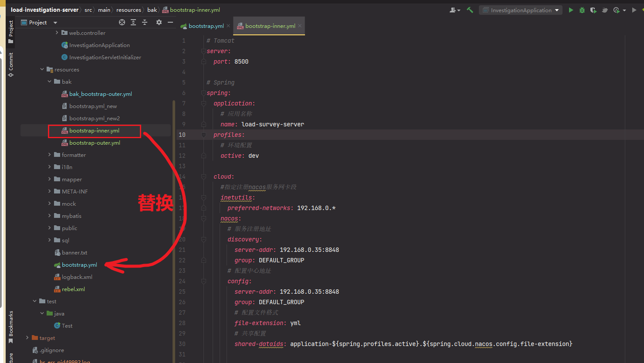Switch to bootstrap.yml editor tab

(x=206, y=26)
